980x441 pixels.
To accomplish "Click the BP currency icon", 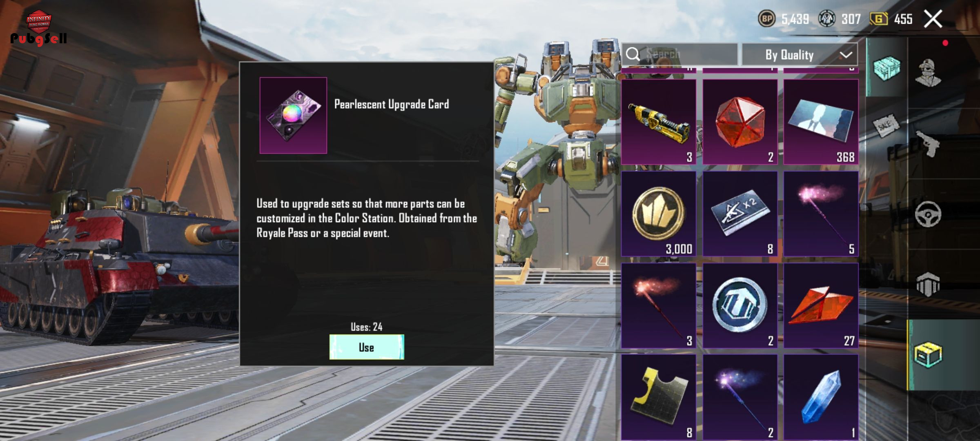I will pos(766,19).
